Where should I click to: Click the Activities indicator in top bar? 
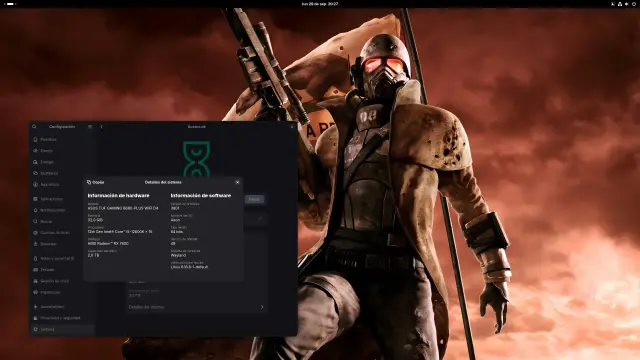click(x=11, y=4)
